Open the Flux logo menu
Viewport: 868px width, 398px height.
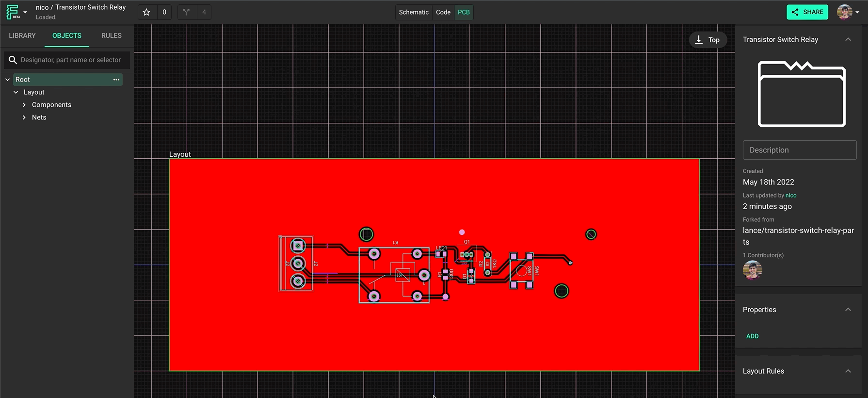click(16, 12)
